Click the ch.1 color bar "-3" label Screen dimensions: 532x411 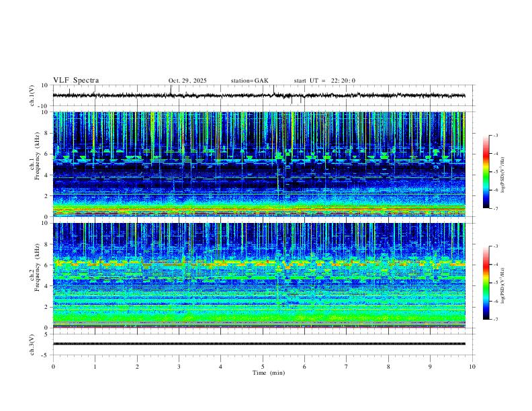coord(495,135)
